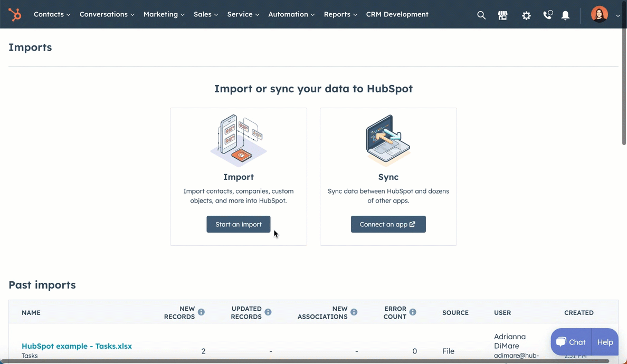Click the Created column header
627x364 pixels.
tap(578, 312)
